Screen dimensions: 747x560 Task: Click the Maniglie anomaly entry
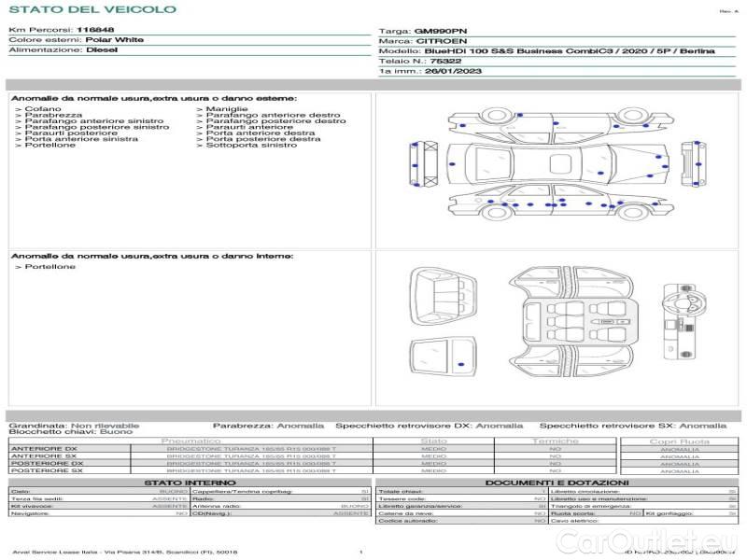tap(227, 109)
